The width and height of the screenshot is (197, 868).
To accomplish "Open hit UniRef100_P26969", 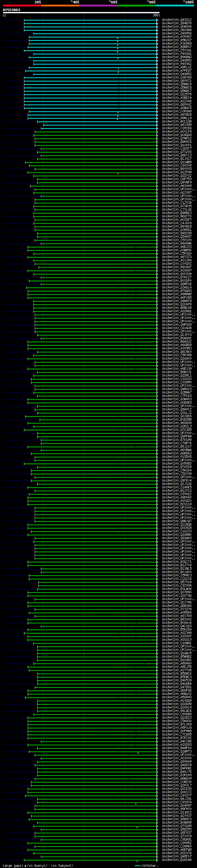I will 177,43.
